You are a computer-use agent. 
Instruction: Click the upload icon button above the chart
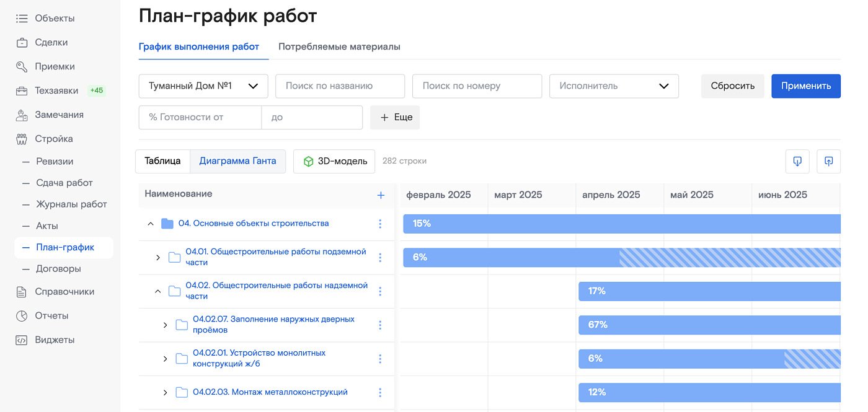tap(828, 161)
